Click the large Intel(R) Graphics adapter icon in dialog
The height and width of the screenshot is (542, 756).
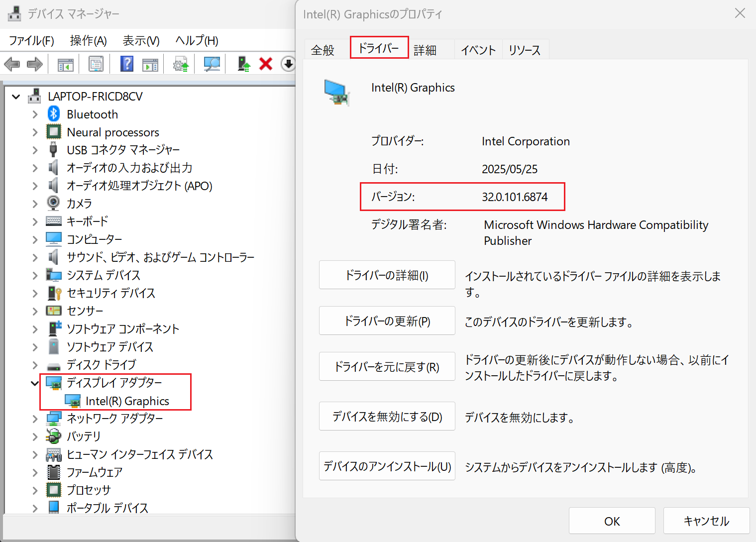coord(337,93)
